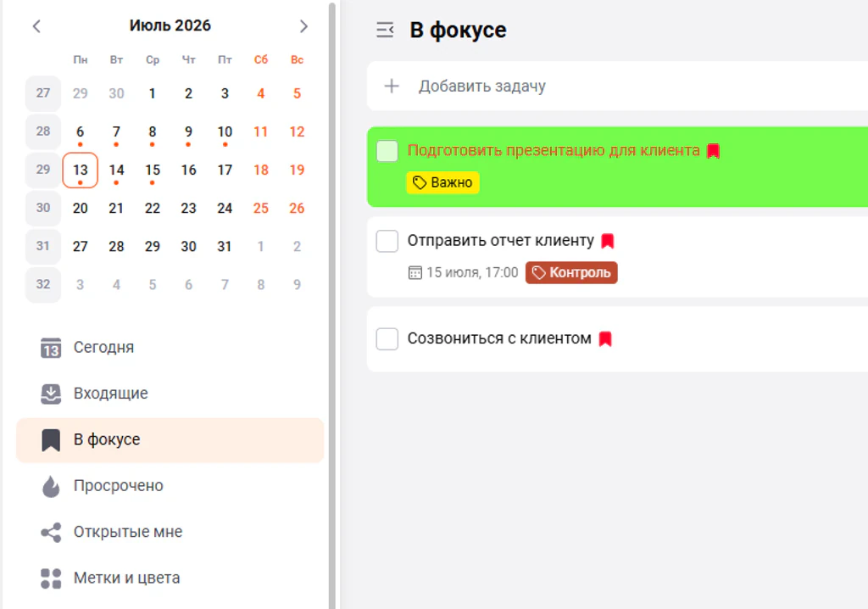Collapse the sidebar with menu icon
Screen dimensions: 868x609
pos(385,30)
